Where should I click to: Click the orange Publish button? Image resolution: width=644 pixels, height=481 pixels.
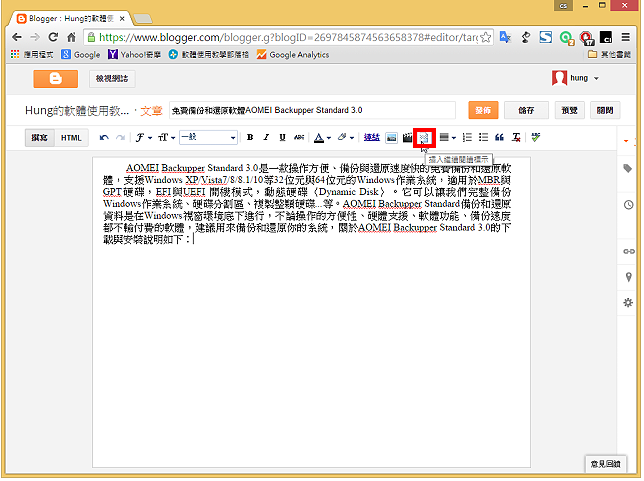pyautogui.click(x=483, y=110)
